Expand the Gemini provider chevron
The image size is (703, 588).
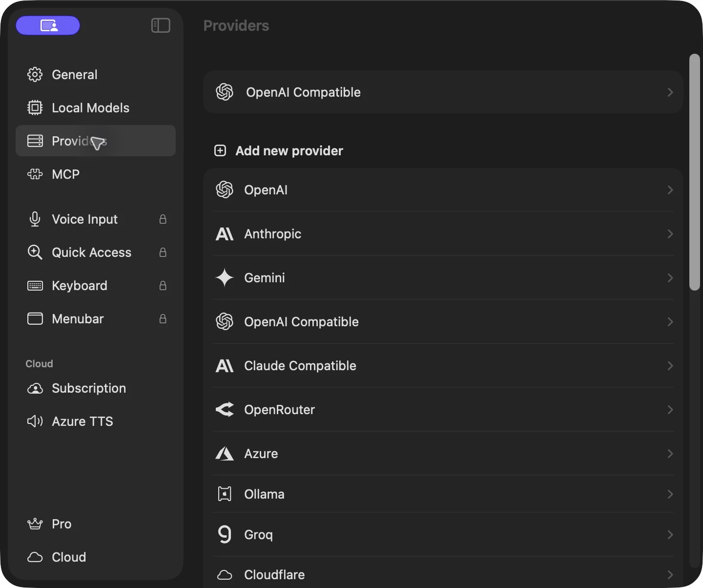point(670,277)
